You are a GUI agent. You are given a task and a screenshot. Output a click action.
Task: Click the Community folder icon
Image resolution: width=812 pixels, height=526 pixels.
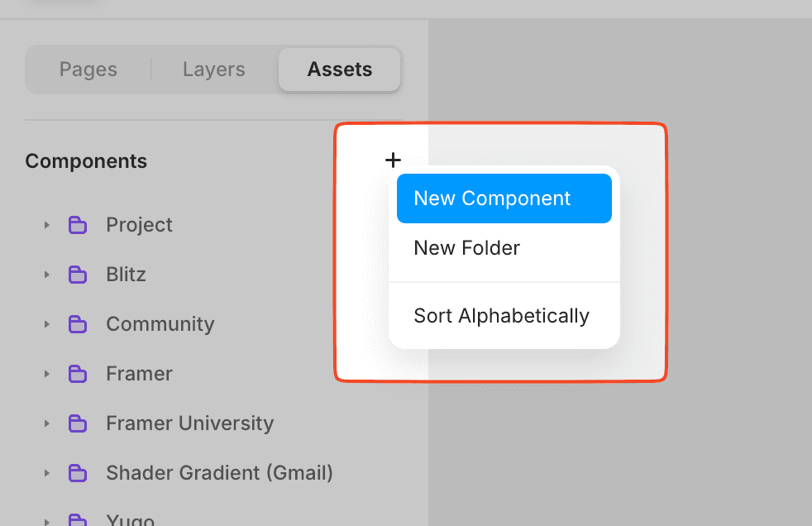pos(78,324)
